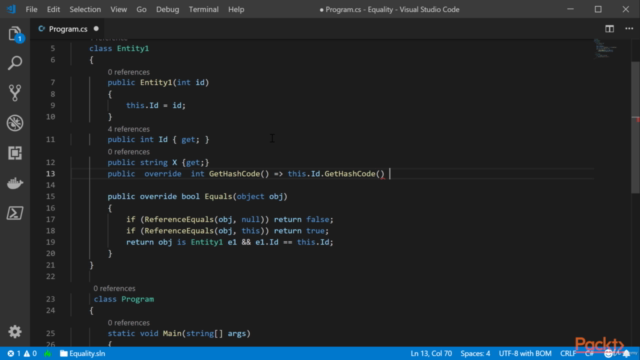Click the minimap code preview at the top right
The width and height of the screenshot is (640, 360).
(605, 48)
